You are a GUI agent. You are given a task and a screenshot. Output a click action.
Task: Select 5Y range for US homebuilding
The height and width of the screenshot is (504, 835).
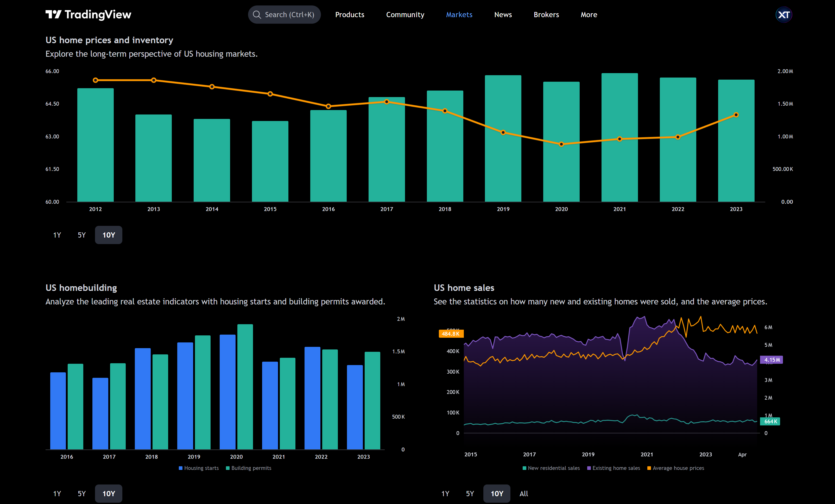[82, 494]
